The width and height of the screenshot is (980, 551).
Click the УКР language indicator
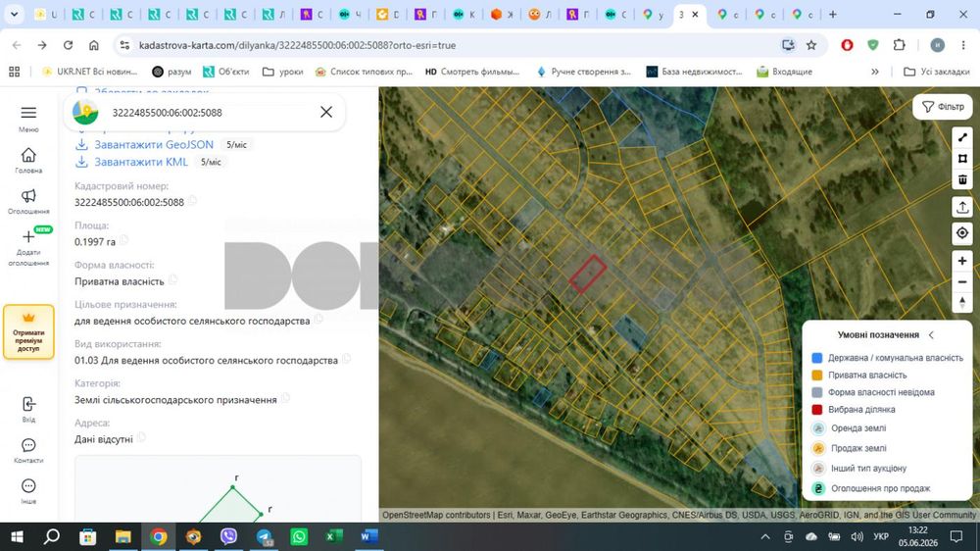pos(881,536)
